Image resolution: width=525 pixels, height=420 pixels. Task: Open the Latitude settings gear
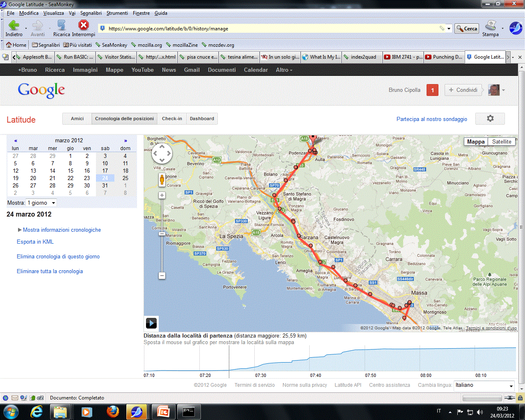click(490, 119)
